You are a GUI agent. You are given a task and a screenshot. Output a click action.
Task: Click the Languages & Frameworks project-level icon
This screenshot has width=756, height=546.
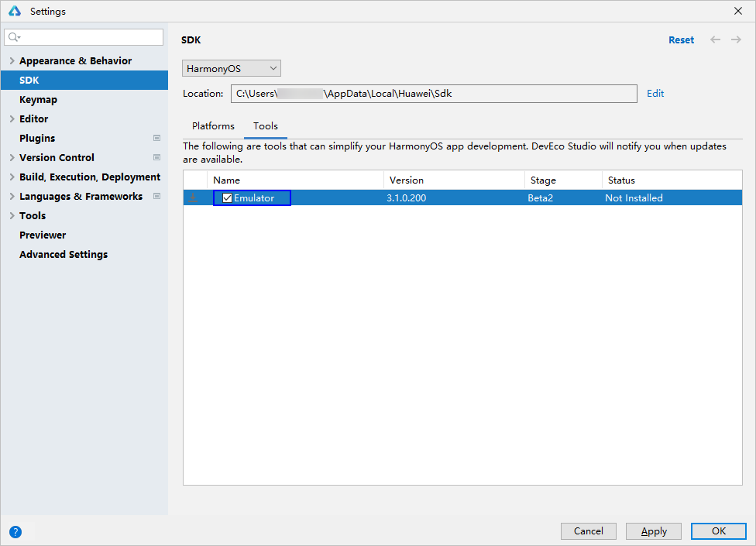click(156, 196)
